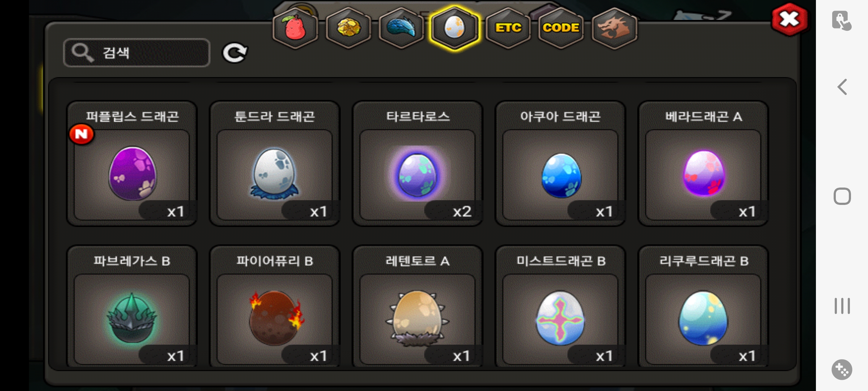Open the CODE tab
This screenshot has width=868, height=391.
pos(561,28)
